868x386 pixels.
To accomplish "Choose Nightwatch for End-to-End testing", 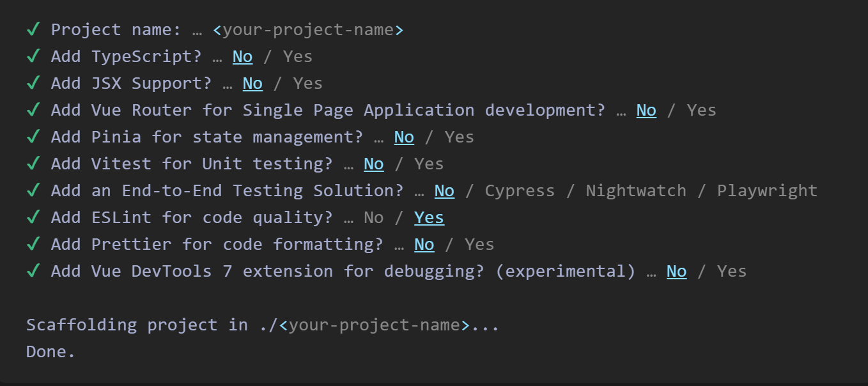I will (x=635, y=191).
